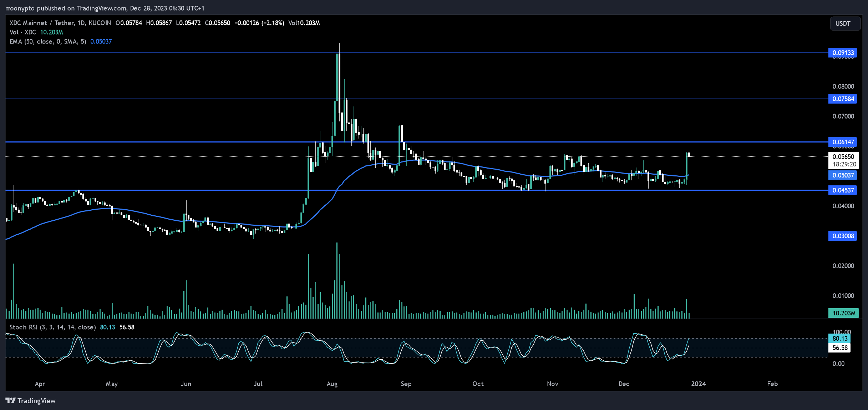Click the 2024 label on time axis

pos(699,384)
